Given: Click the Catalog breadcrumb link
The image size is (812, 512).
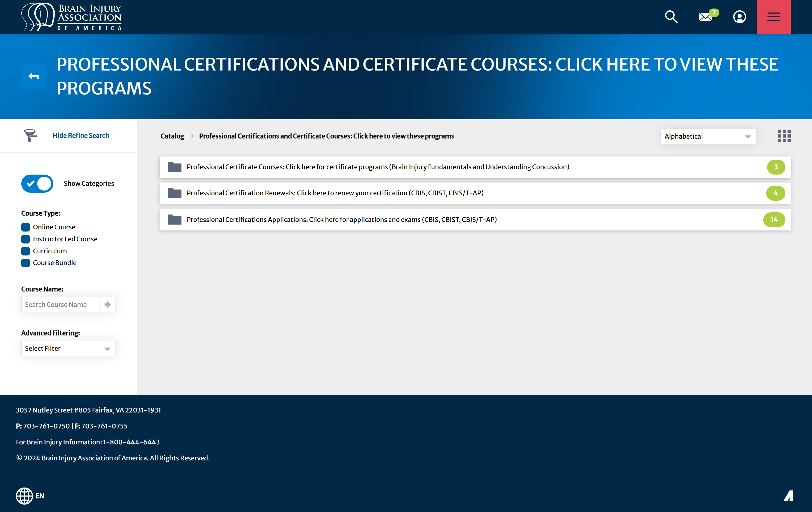Looking at the screenshot, I should [x=172, y=136].
